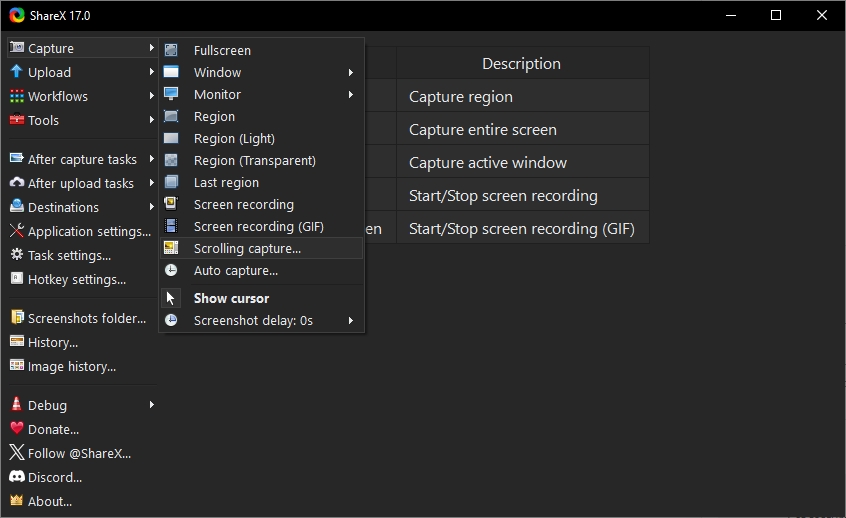Expand the Screenshot delay submenu arrow
The height and width of the screenshot is (518, 846).
(351, 321)
